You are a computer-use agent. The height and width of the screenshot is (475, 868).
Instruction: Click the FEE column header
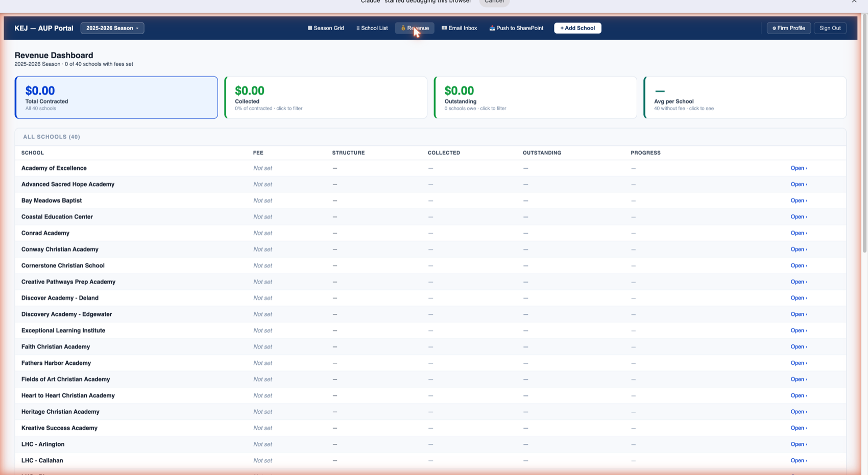pyautogui.click(x=258, y=153)
